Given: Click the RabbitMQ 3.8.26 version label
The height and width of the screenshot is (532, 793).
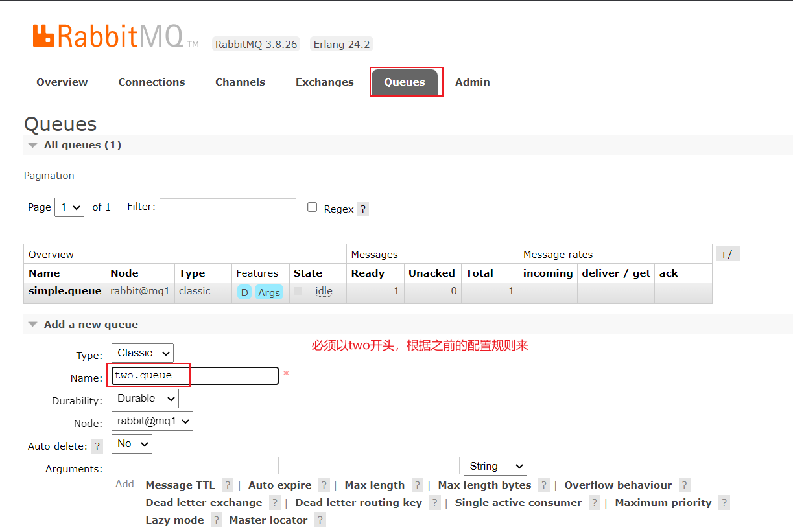Looking at the screenshot, I should tap(256, 45).
